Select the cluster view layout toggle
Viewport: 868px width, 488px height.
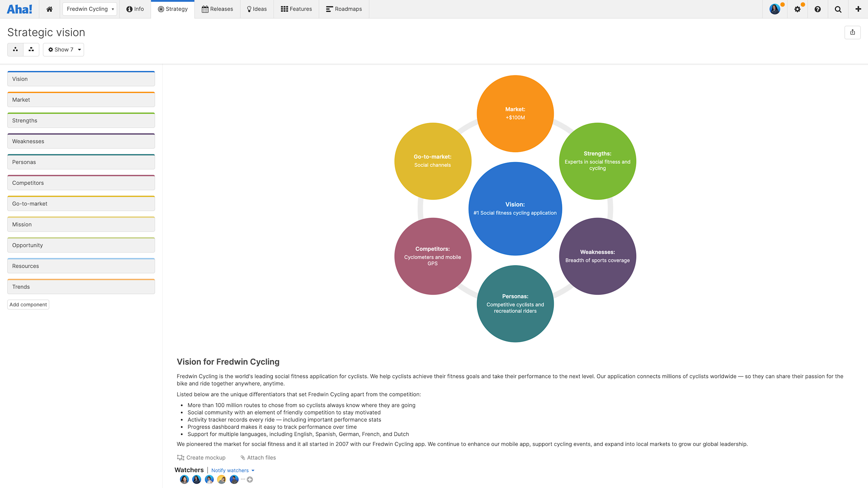[x=15, y=50]
